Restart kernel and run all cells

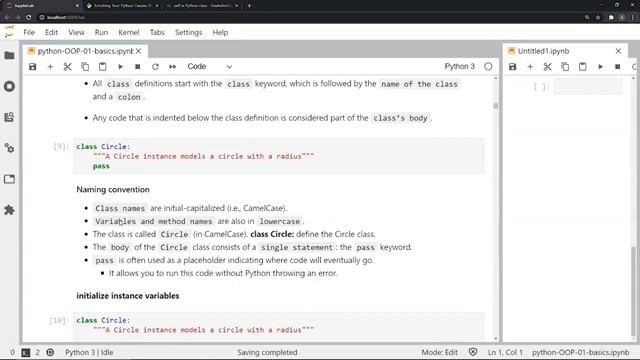173,67
